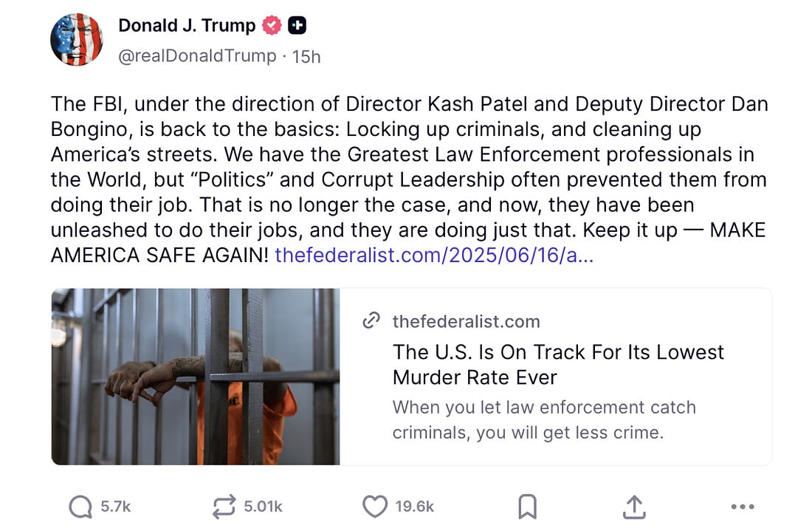The height and width of the screenshot is (528, 812).
Task: Click the share upload icon
Action: tap(634, 507)
